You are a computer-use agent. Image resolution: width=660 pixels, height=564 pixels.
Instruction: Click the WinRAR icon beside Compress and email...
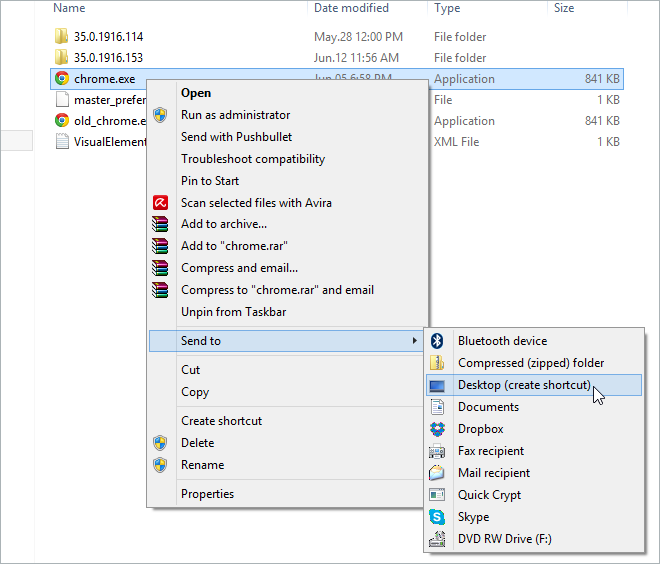tap(160, 268)
